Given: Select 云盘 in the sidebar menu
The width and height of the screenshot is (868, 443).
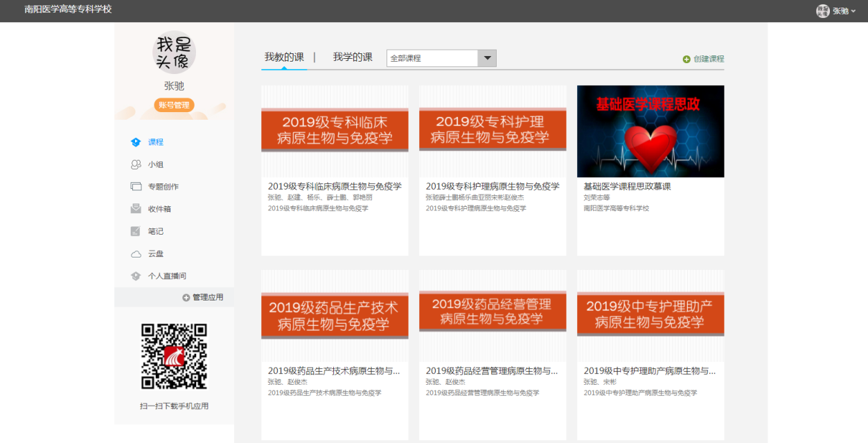Looking at the screenshot, I should coord(156,254).
